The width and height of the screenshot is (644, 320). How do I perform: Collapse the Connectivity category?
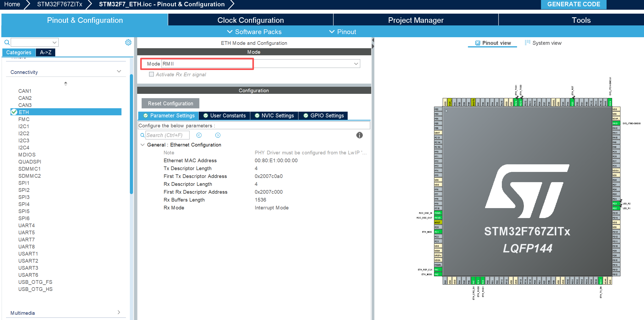coord(119,72)
